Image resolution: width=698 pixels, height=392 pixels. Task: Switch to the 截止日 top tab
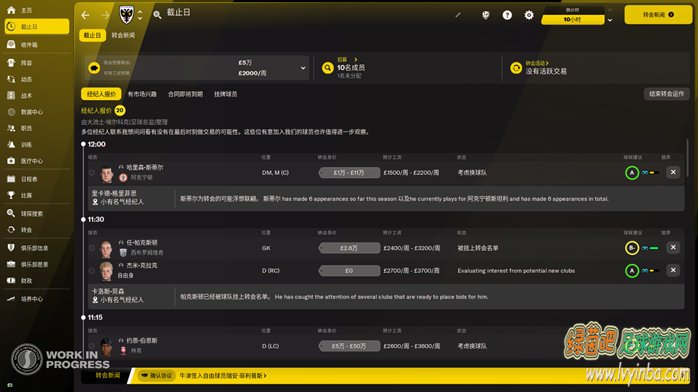[x=93, y=35]
